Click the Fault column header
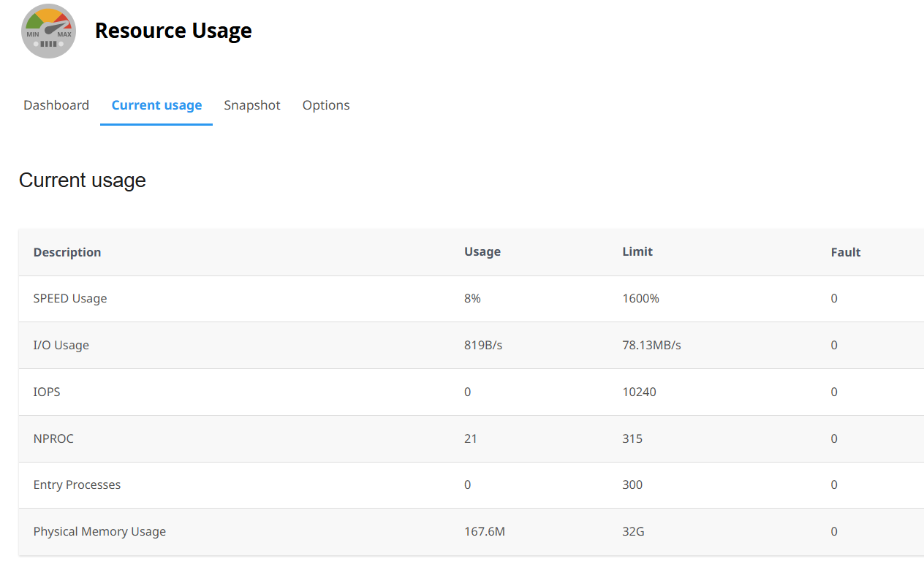 tap(846, 252)
